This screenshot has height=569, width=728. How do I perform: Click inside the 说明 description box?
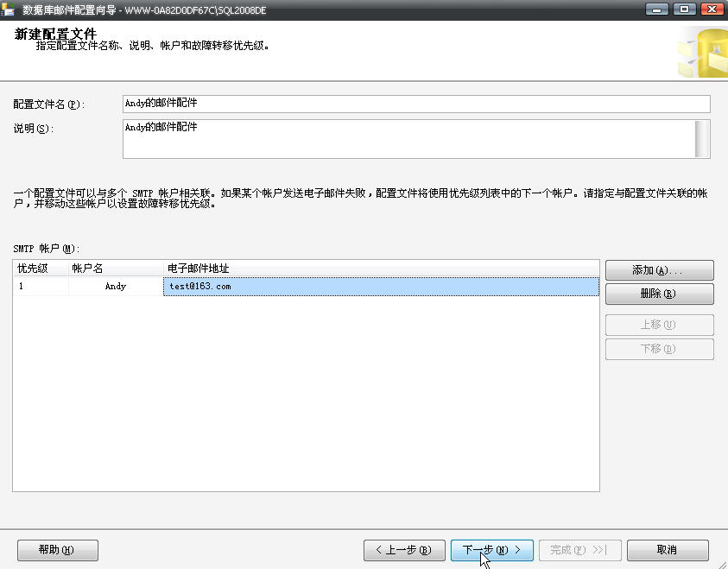(408, 139)
